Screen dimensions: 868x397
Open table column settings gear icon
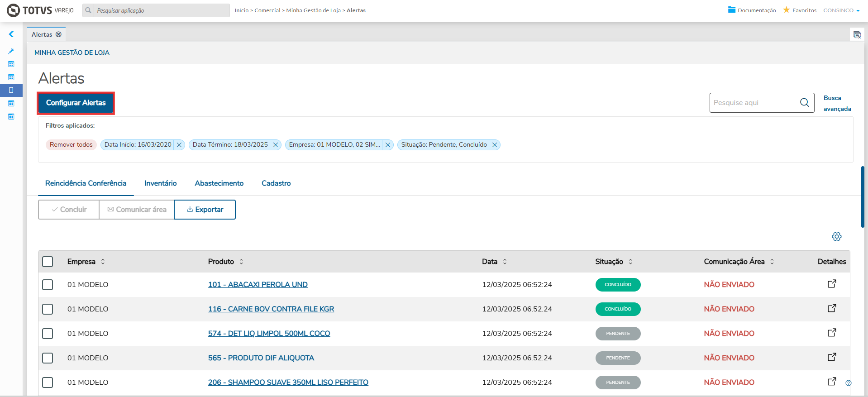point(837,236)
